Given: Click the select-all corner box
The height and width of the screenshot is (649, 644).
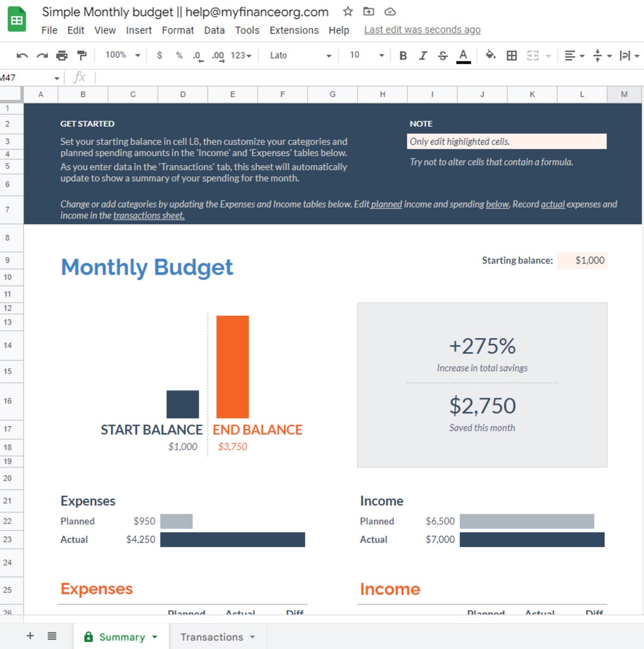Looking at the screenshot, I should click(x=11, y=94).
